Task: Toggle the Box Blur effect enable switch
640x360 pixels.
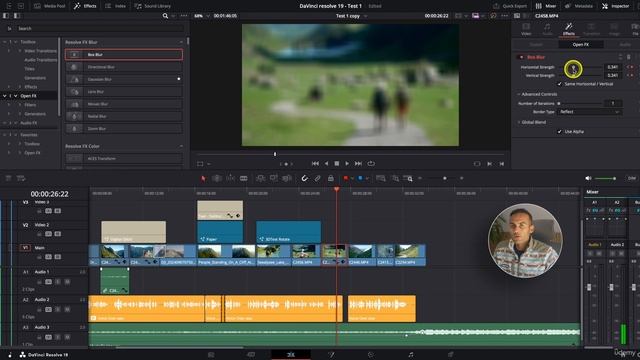Action: pyautogui.click(x=521, y=57)
